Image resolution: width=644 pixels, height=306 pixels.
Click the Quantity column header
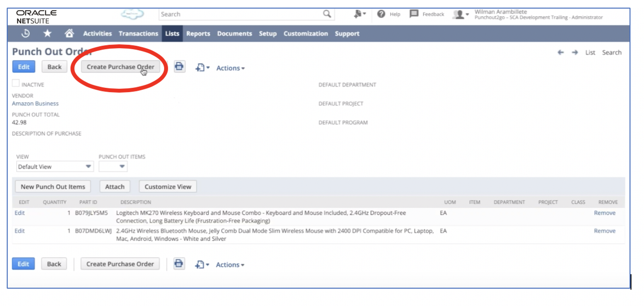coord(55,202)
